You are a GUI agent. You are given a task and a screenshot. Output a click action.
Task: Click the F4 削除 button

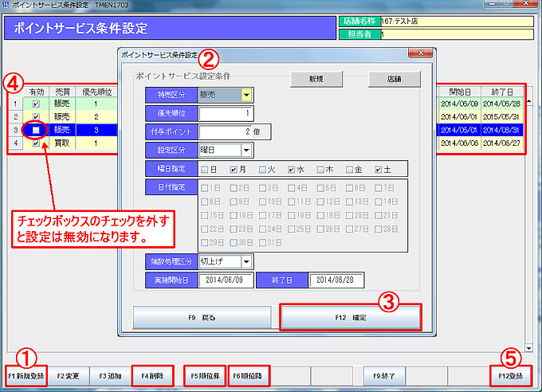(152, 376)
